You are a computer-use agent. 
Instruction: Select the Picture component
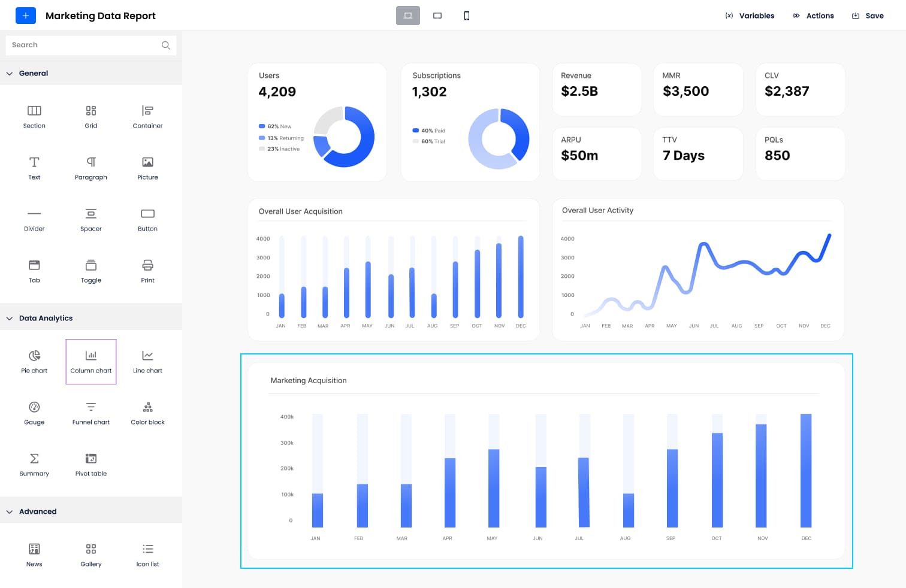click(x=147, y=168)
